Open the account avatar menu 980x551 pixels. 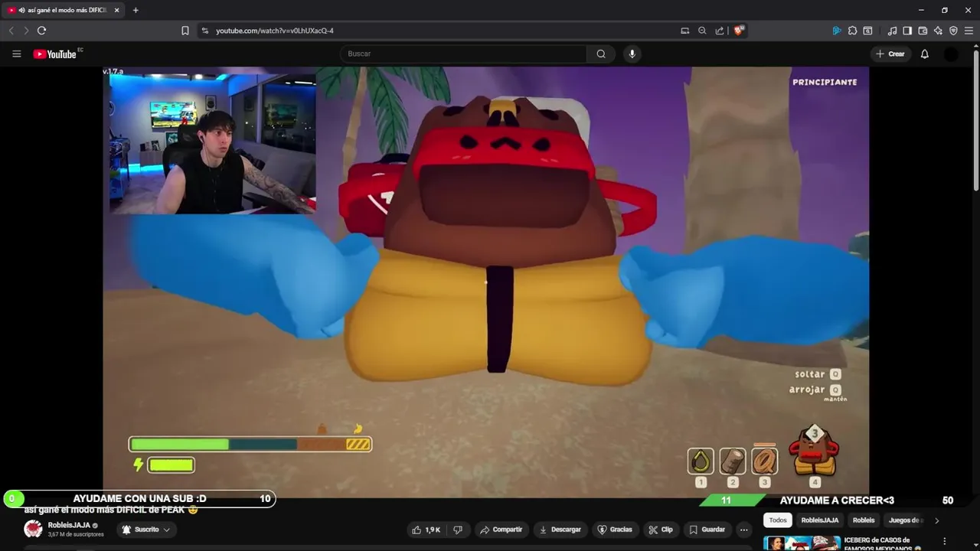click(951, 54)
